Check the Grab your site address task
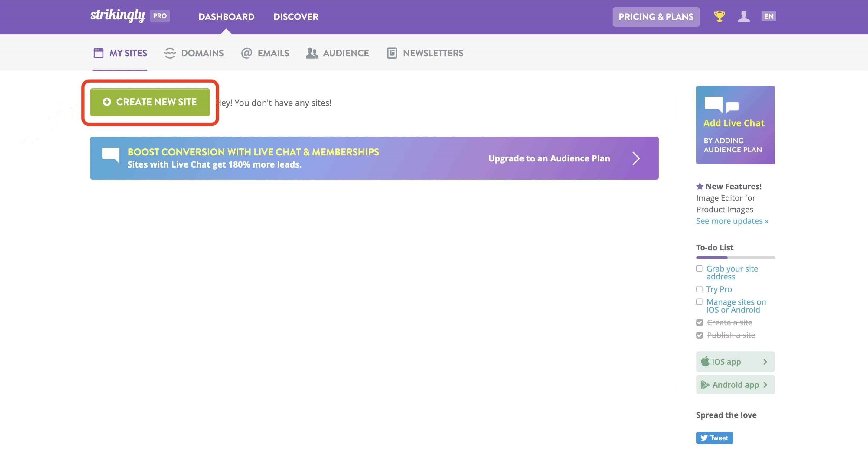Image resolution: width=868 pixels, height=456 pixels. point(699,269)
